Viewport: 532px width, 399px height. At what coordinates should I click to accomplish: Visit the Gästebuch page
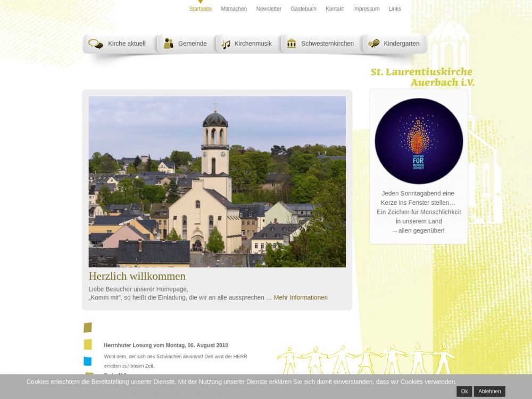coord(303,9)
